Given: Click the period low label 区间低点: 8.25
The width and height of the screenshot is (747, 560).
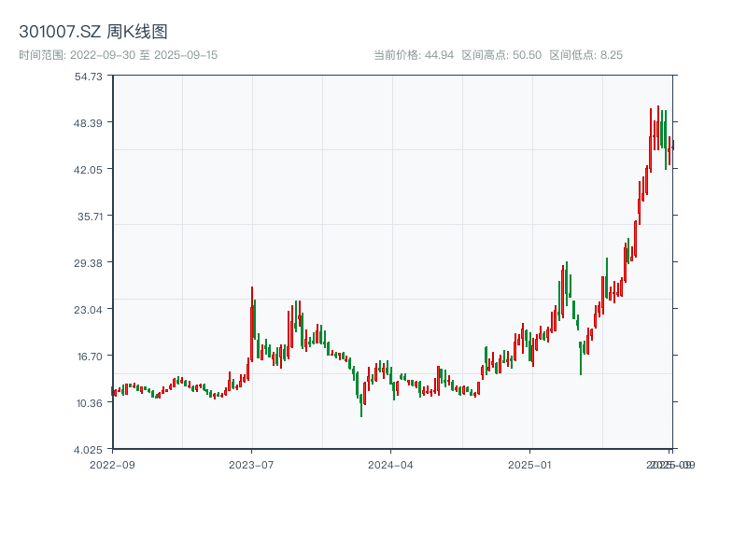Looking at the screenshot, I should (586, 55).
